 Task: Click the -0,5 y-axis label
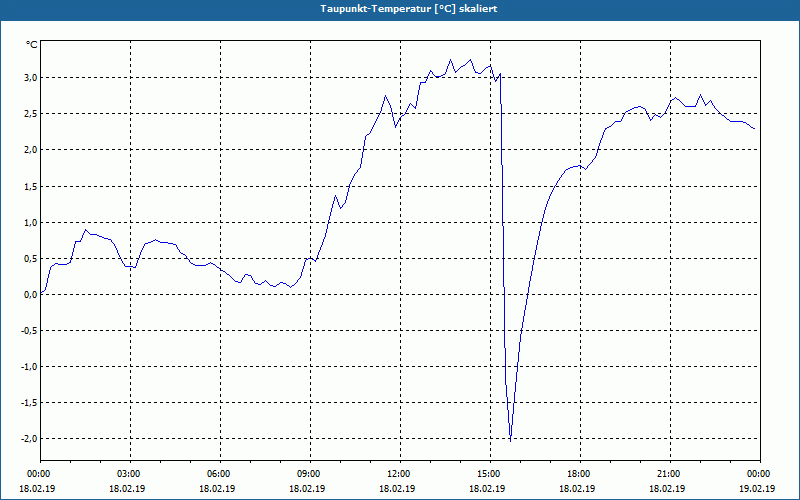pyautogui.click(x=30, y=331)
